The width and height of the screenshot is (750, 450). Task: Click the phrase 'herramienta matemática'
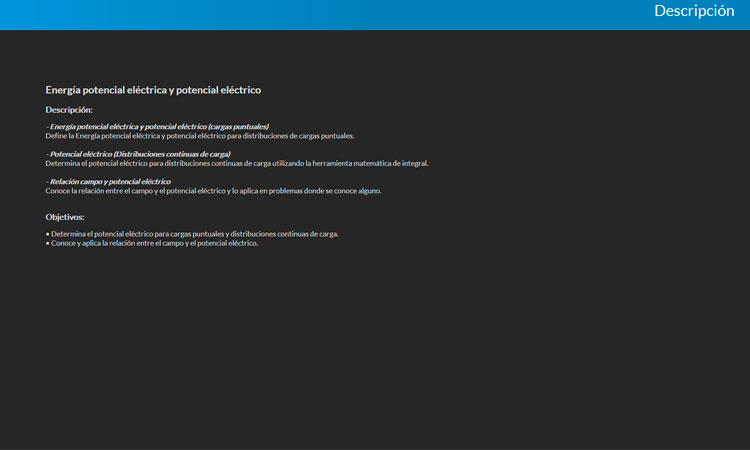[x=356, y=163]
